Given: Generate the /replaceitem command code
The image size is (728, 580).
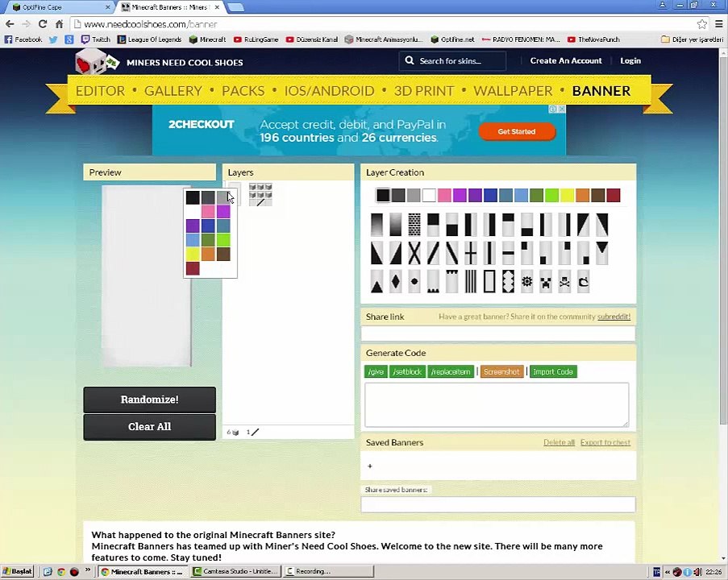Looking at the screenshot, I should (451, 371).
